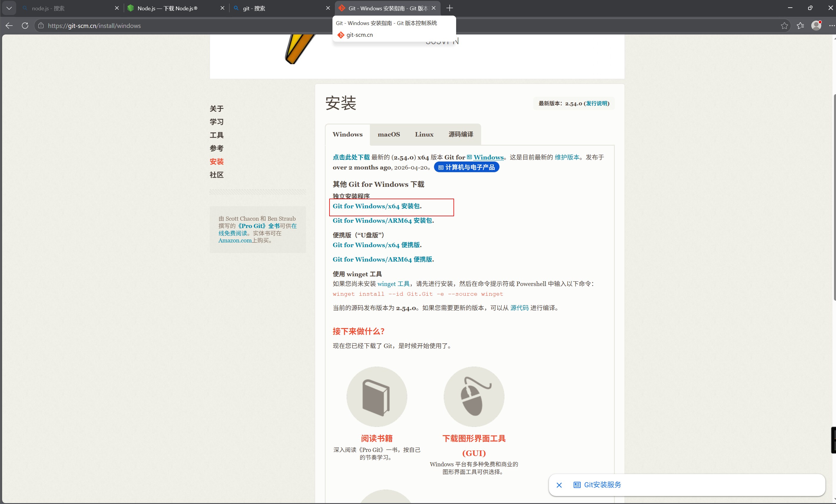Click the mouse icon for GUI tools
Image resolution: width=836 pixels, height=504 pixels.
click(474, 397)
